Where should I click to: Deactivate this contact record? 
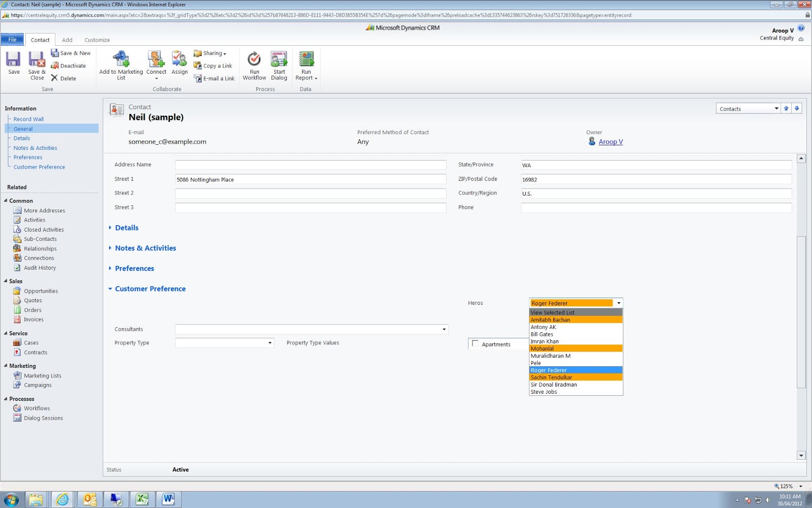[x=69, y=66]
